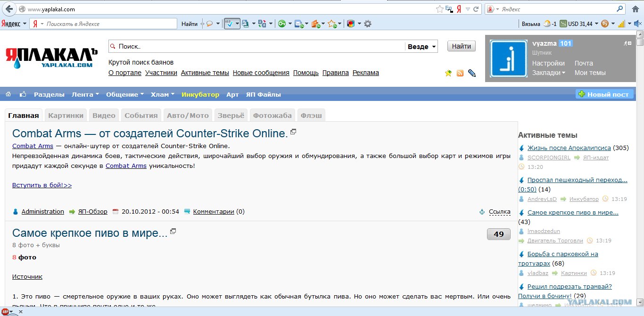Toggle the spell check ABC icon
This screenshot has height=316, width=644.
(229, 24)
